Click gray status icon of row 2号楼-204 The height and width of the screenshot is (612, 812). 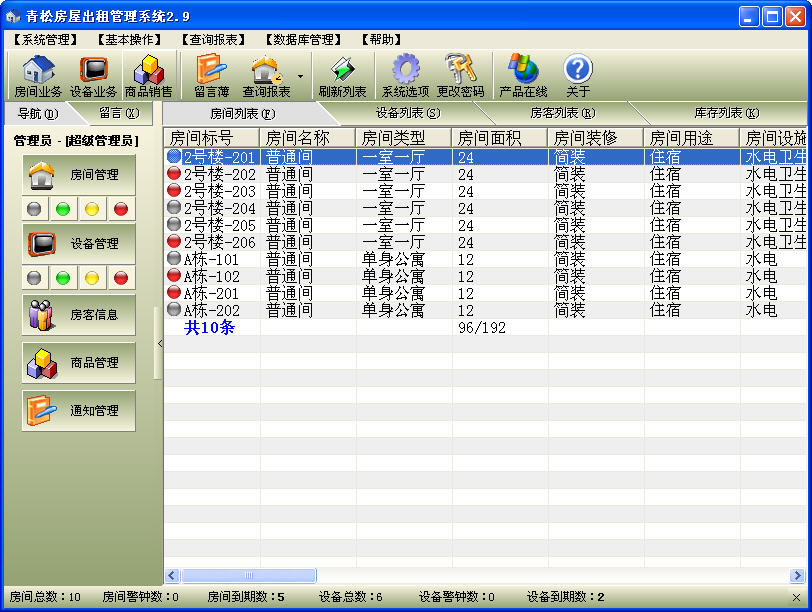click(x=175, y=207)
